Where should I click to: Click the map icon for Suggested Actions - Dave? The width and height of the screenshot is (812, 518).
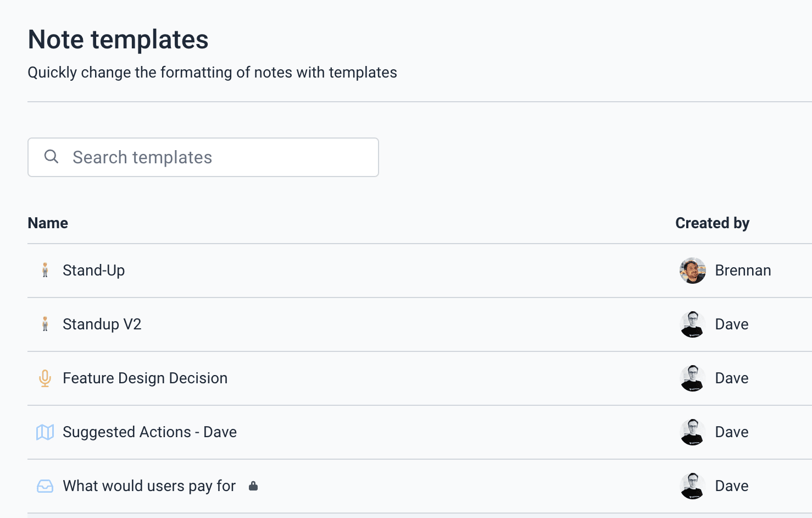pos(45,432)
